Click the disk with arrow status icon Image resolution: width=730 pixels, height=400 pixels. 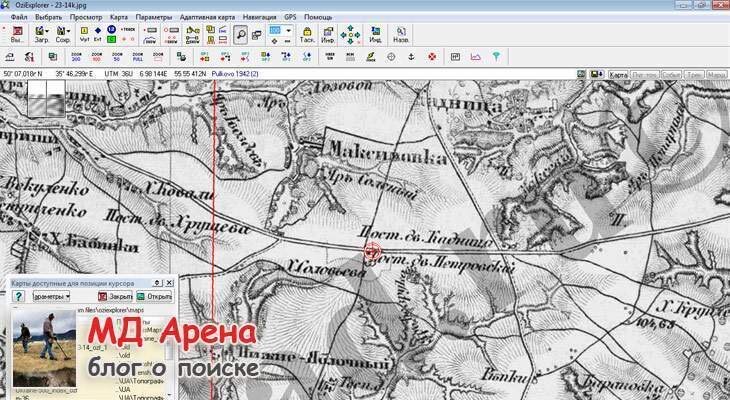(596, 74)
